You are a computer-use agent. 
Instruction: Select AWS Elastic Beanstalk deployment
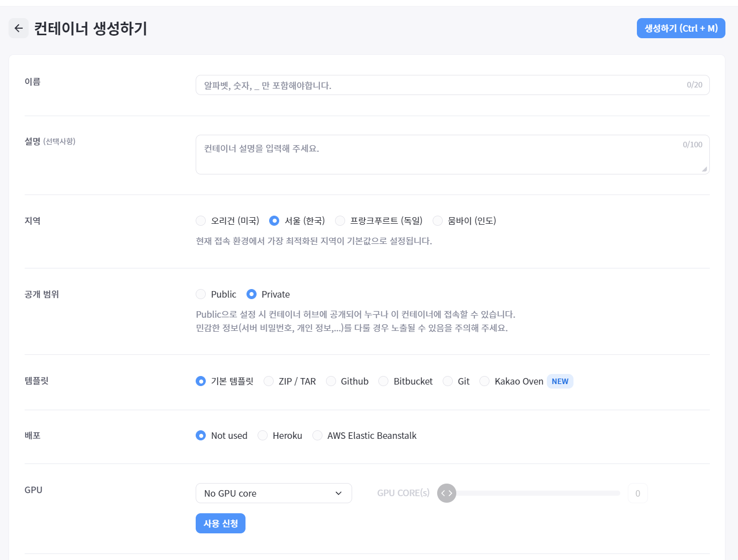coord(317,435)
